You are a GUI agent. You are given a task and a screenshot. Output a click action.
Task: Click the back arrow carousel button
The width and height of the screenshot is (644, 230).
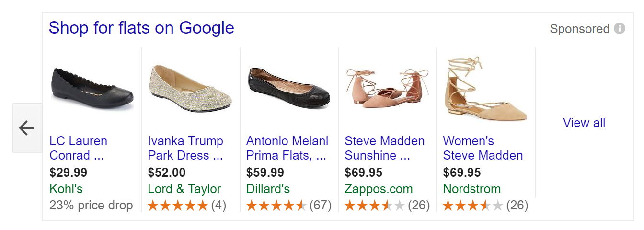[27, 128]
